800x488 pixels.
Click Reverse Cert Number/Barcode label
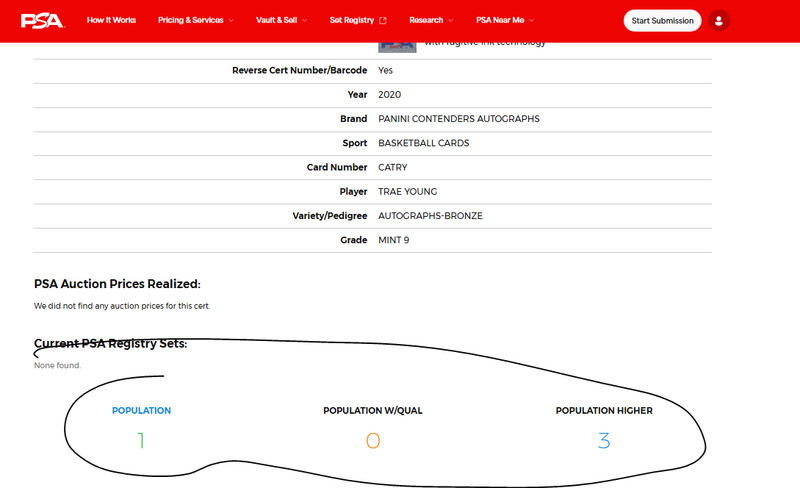[299, 70]
